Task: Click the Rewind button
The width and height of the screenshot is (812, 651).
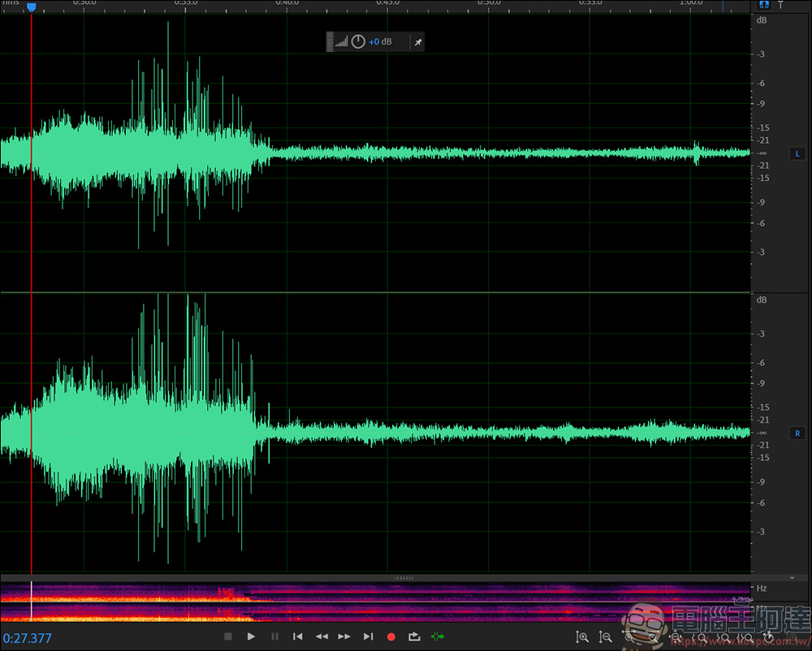Action: pos(322,637)
